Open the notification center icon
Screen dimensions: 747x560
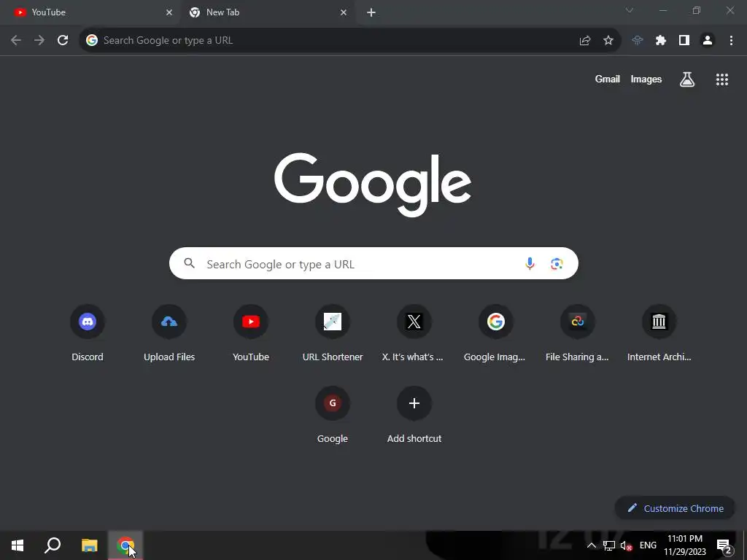pos(724,546)
